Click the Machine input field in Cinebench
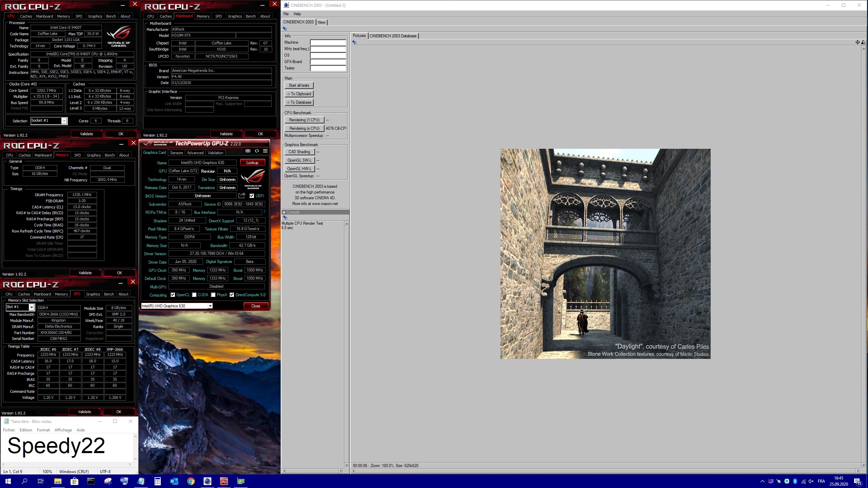Screen dimensions: 868x488 click(328, 42)
